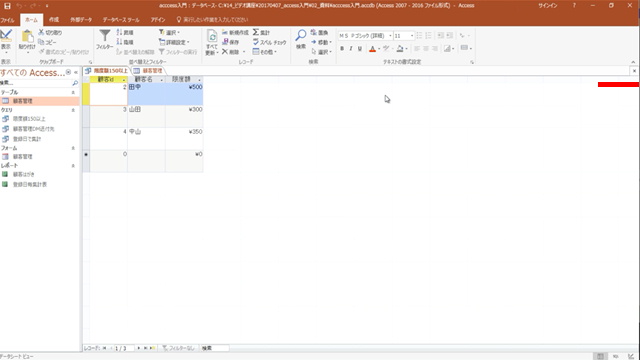This screenshot has height=360, width=640.
Task: Open the font size dropdown showing 11
Action: click(x=412, y=36)
